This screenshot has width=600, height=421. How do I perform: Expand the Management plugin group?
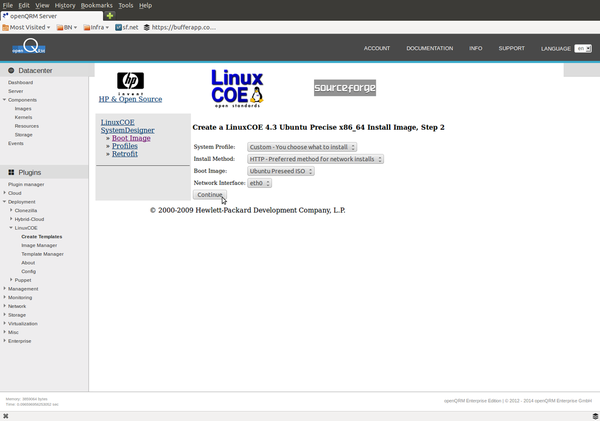point(5,289)
